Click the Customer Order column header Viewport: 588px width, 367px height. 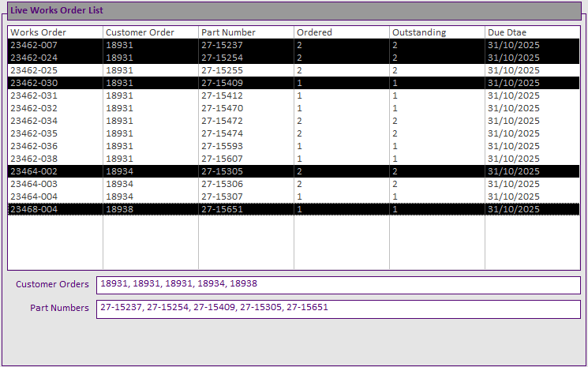[x=151, y=32]
